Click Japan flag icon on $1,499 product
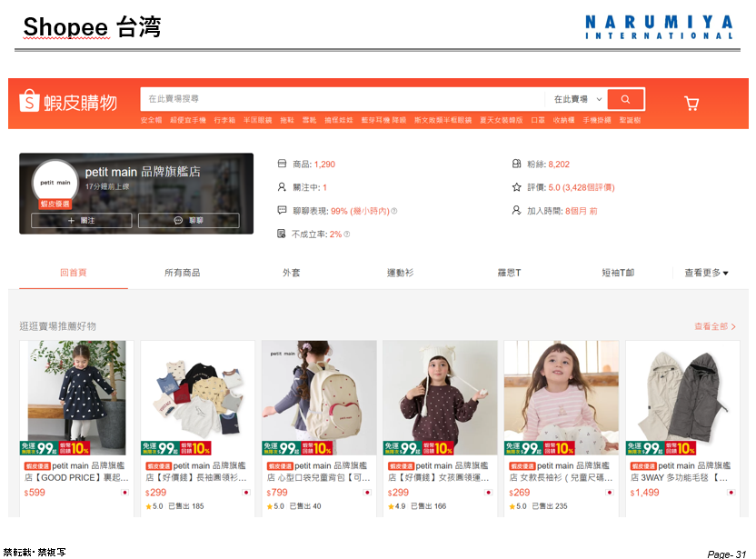756x559 pixels. coord(731,493)
